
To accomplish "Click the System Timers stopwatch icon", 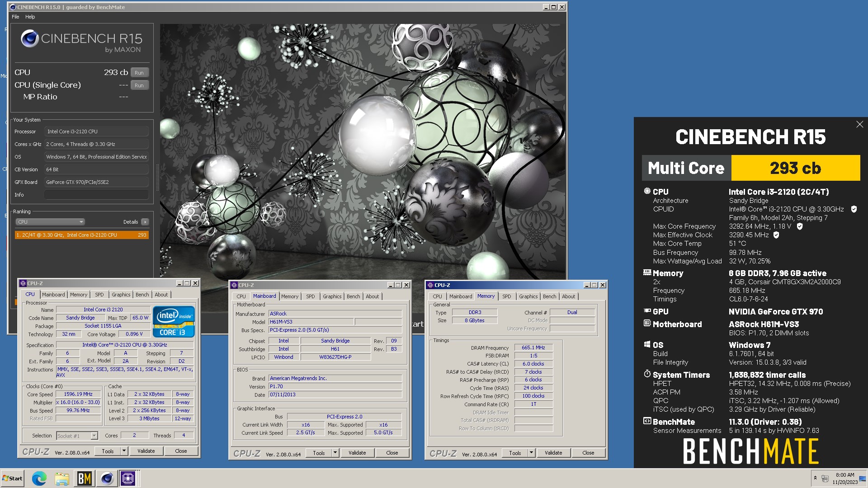I will click(647, 374).
